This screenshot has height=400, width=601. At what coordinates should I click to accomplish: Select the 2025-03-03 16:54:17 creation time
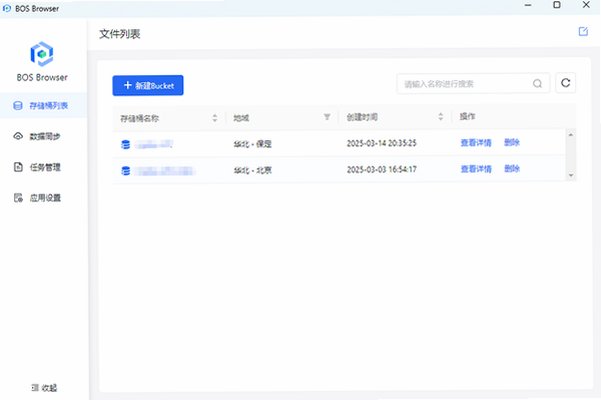(x=381, y=169)
